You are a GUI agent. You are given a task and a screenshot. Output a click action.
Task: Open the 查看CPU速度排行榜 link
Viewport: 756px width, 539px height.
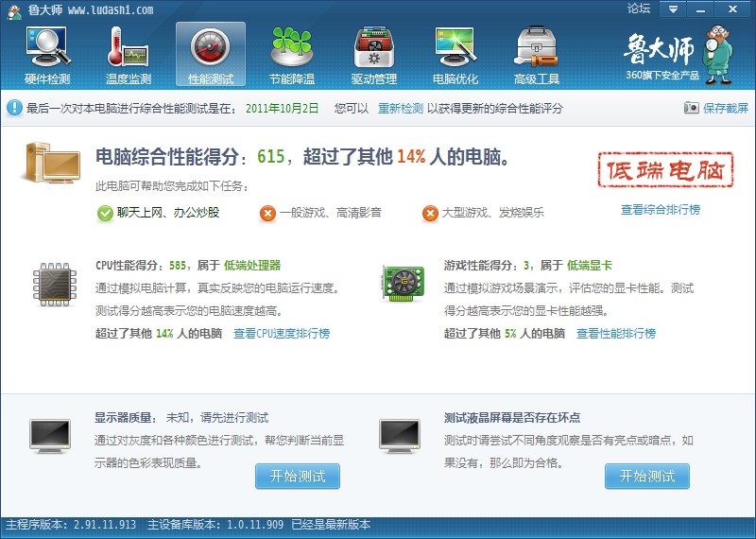click(x=282, y=334)
